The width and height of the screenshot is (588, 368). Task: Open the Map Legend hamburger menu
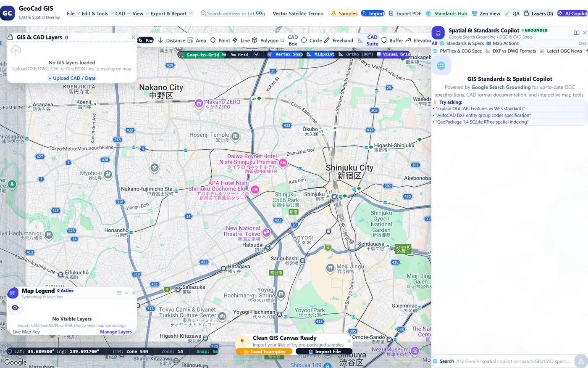point(119,293)
